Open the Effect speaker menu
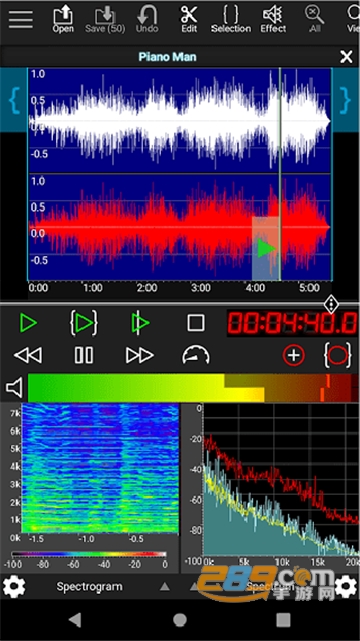The height and width of the screenshot is (641, 360). (273, 19)
